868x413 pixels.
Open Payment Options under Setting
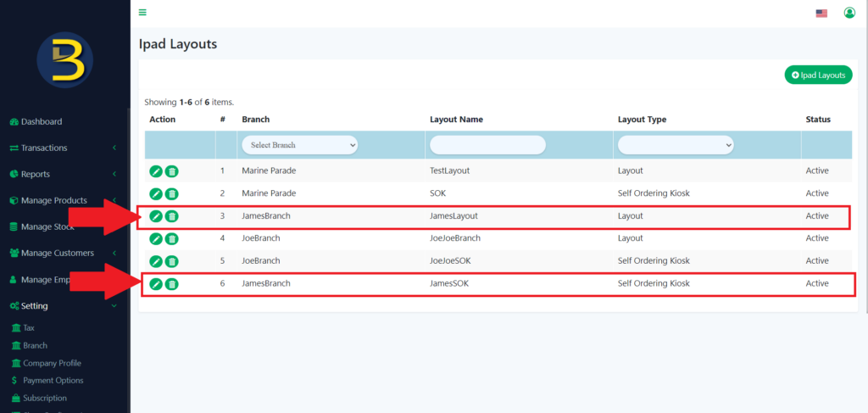(53, 381)
